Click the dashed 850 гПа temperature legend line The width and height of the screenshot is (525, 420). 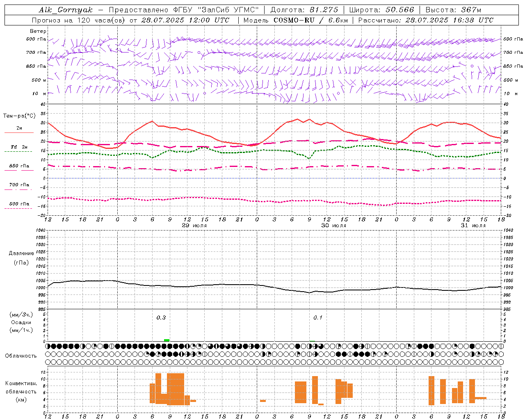19,170
